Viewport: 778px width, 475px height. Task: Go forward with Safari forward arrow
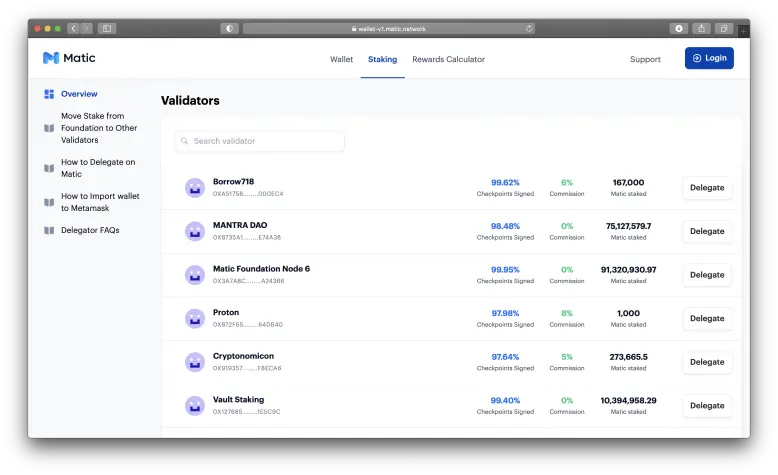coord(86,28)
